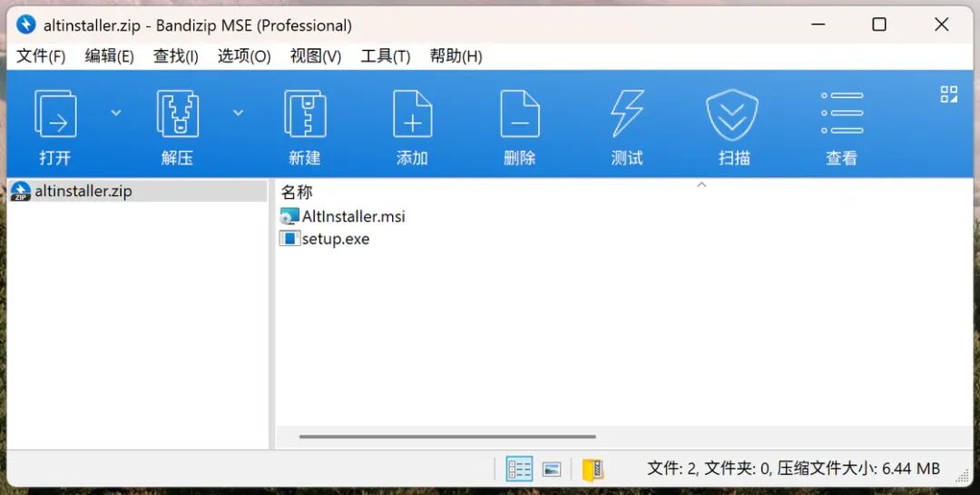Sort by the 名称 column header
The height and width of the screenshot is (495, 980).
click(x=296, y=193)
